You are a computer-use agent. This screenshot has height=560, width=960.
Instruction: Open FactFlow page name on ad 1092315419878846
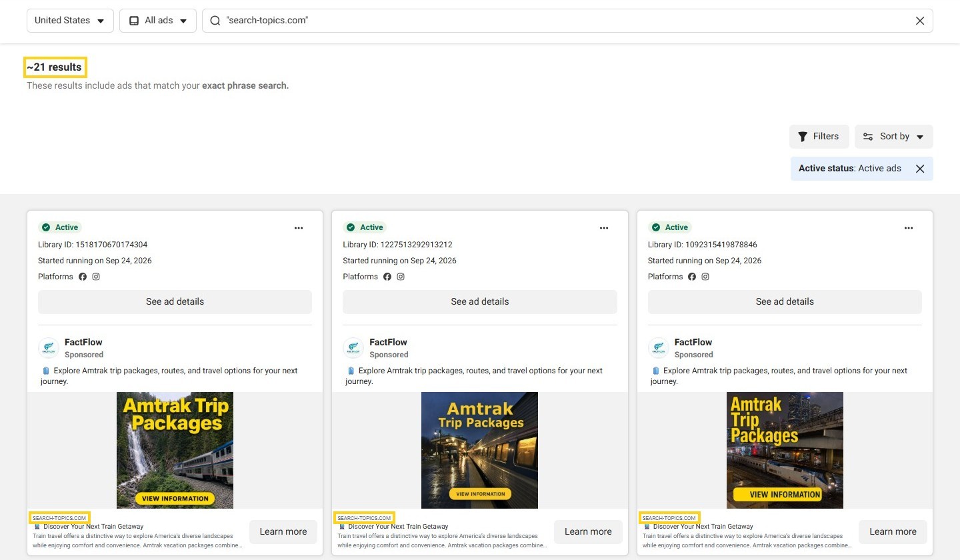(693, 342)
